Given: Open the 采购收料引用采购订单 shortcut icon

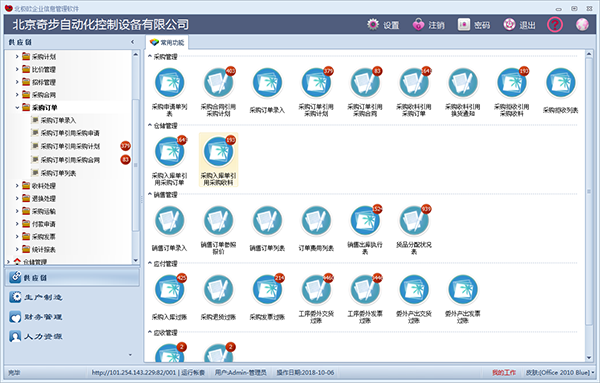Looking at the screenshot, I should pos(414,83).
